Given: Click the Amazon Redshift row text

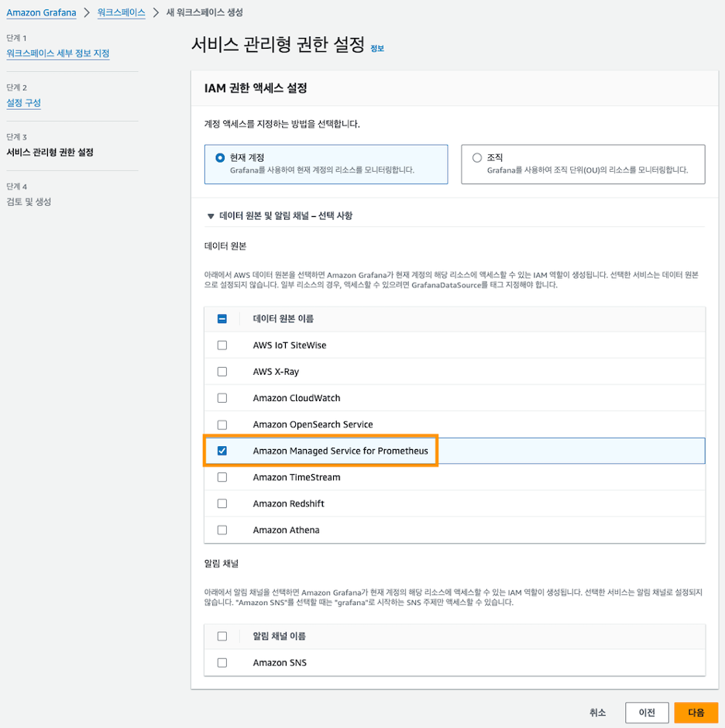Looking at the screenshot, I should 288,503.
